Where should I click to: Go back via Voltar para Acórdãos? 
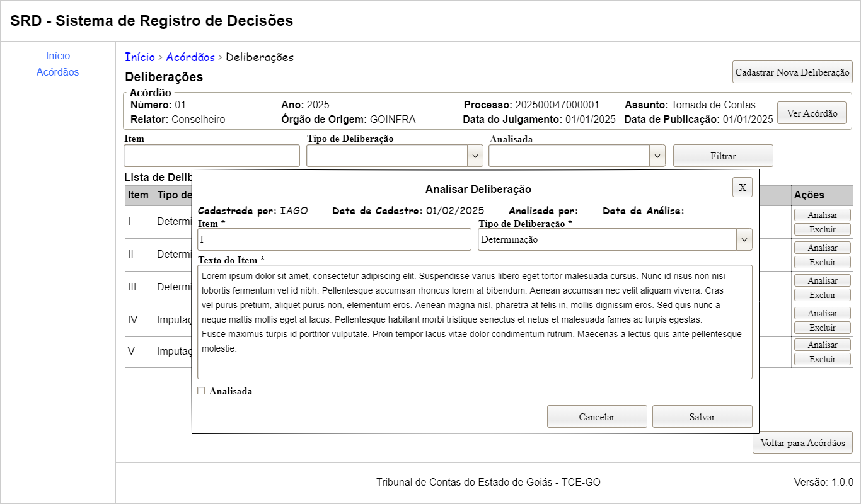pos(802,442)
